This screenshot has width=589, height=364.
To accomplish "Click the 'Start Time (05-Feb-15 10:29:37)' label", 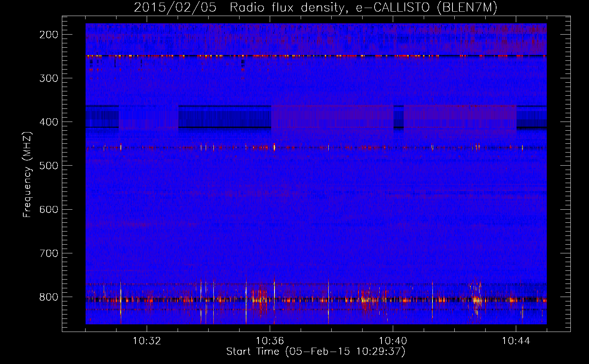I will (316, 352).
